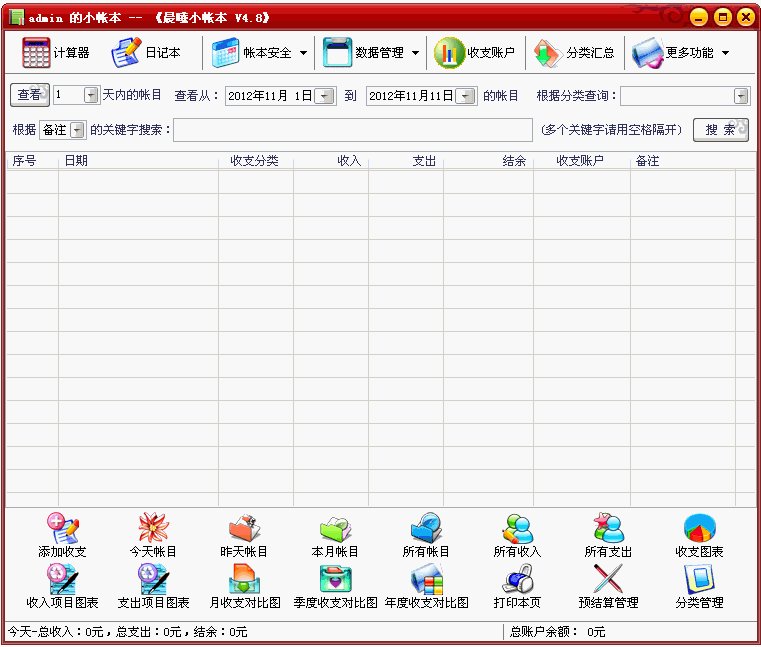
Task: Open 收支账户 accounts view
Action: coord(475,52)
